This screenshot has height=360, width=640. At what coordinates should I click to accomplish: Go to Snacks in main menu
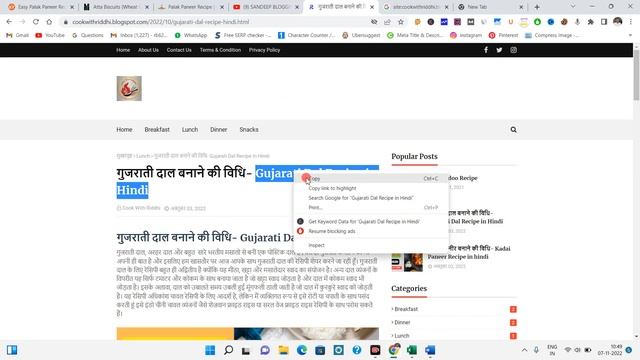pyautogui.click(x=249, y=129)
